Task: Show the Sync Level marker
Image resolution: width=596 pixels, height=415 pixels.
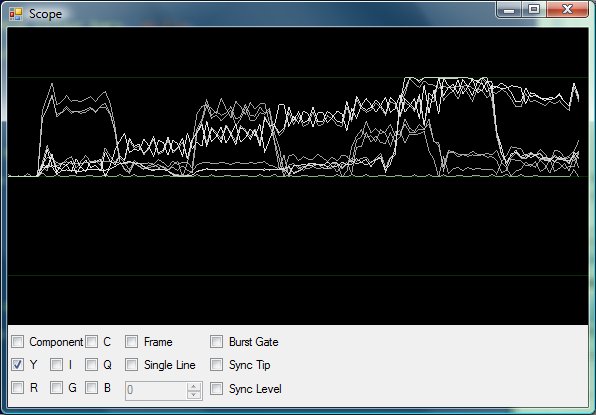Action: click(216, 388)
